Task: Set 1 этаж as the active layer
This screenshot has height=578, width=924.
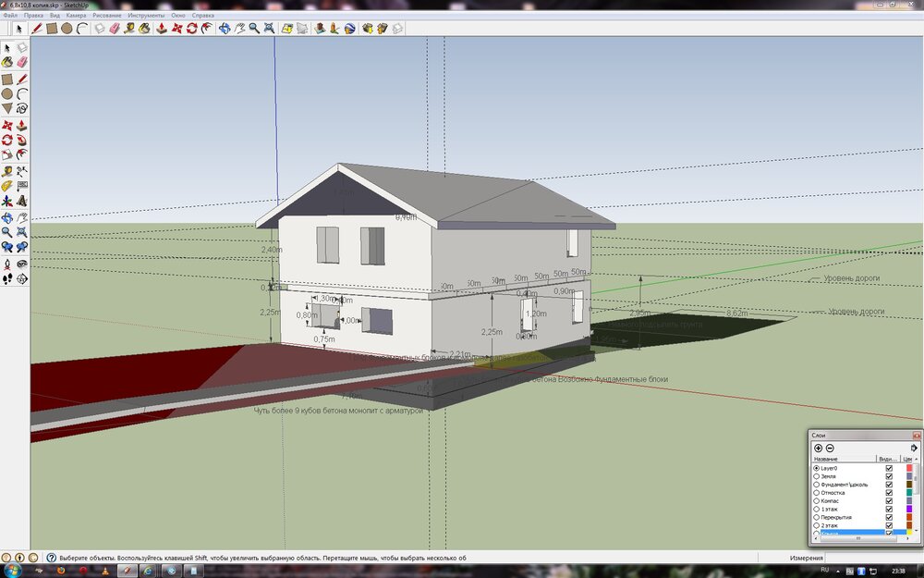Action: click(816, 510)
